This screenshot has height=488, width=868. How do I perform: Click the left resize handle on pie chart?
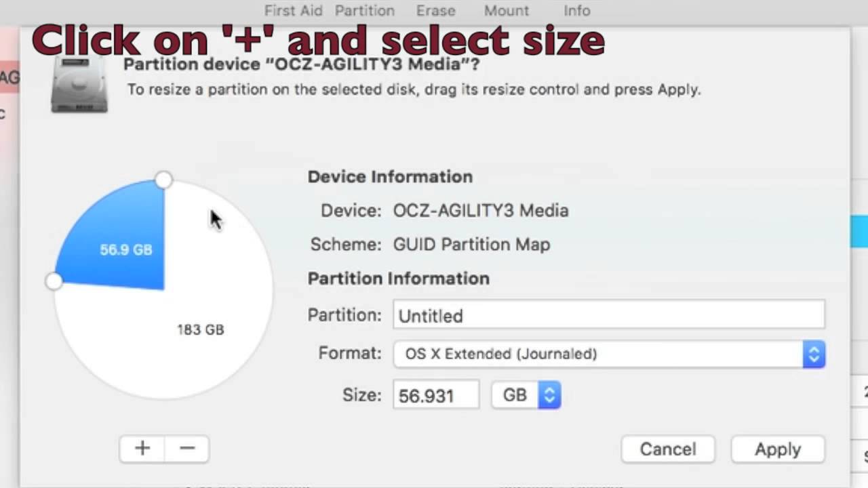[x=54, y=281]
